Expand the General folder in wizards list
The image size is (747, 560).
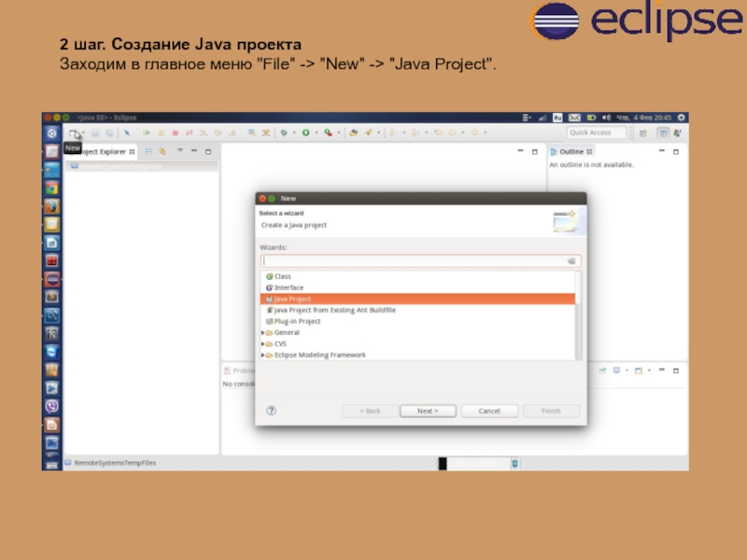coord(263,332)
